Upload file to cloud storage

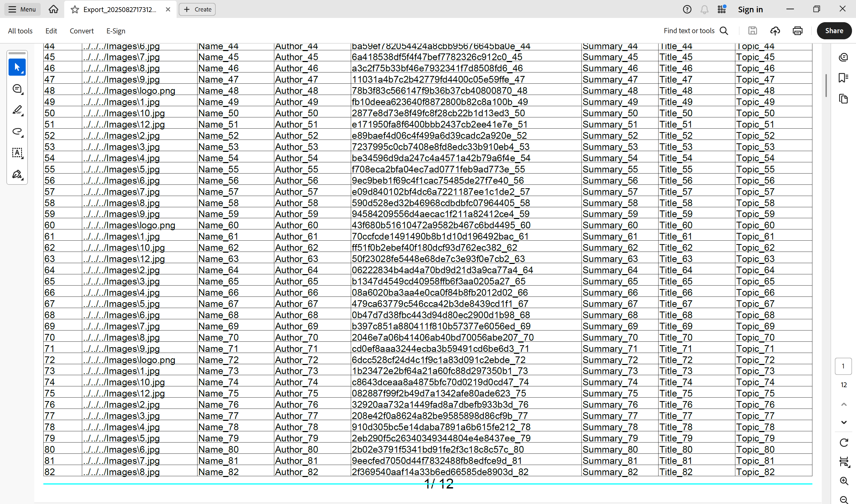(775, 31)
